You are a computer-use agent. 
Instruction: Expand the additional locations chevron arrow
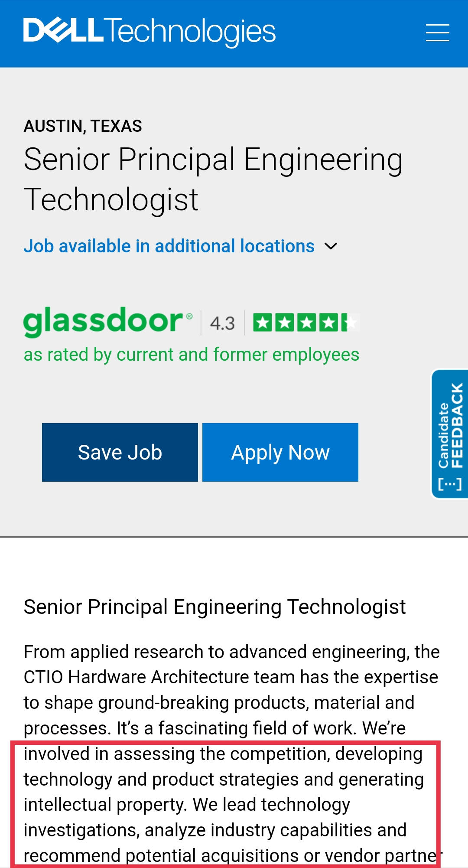331,246
